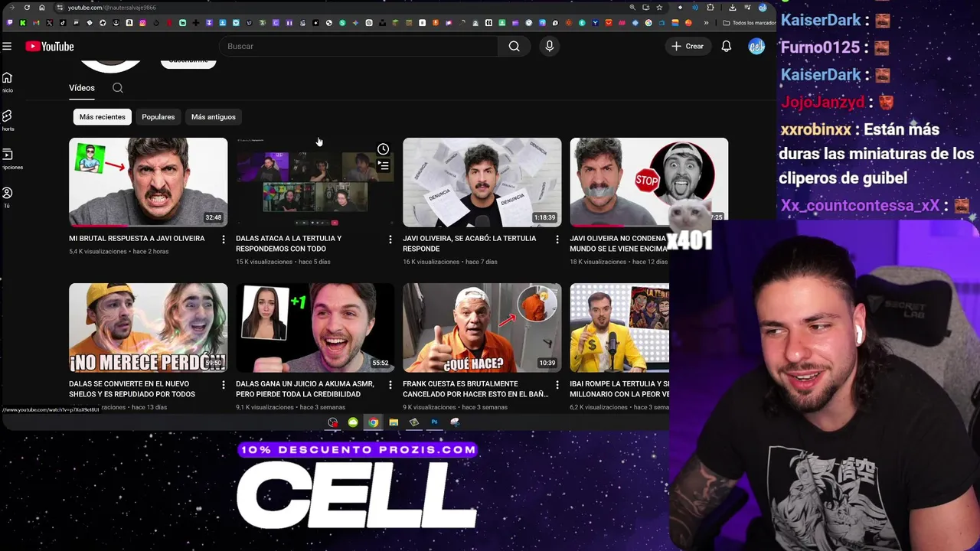Viewport: 980px width, 551px height.
Task: Filter videos by Más recientes
Action: pos(102,117)
